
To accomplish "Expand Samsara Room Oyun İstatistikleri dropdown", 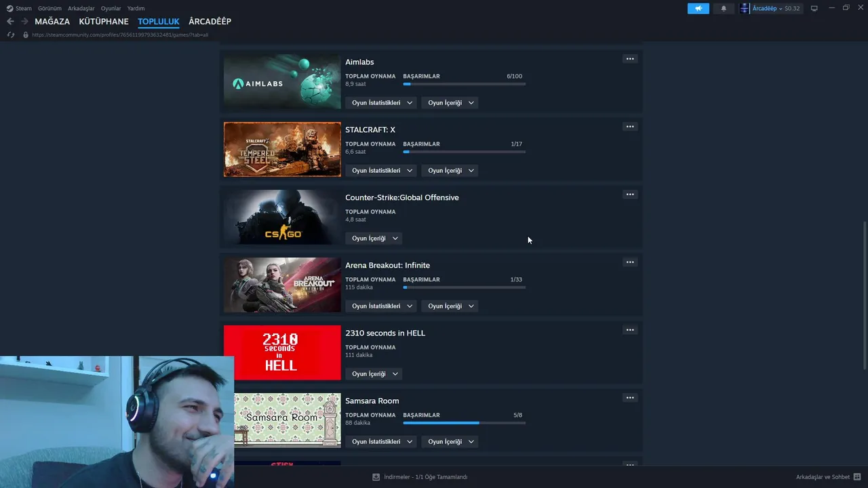I will click(382, 442).
